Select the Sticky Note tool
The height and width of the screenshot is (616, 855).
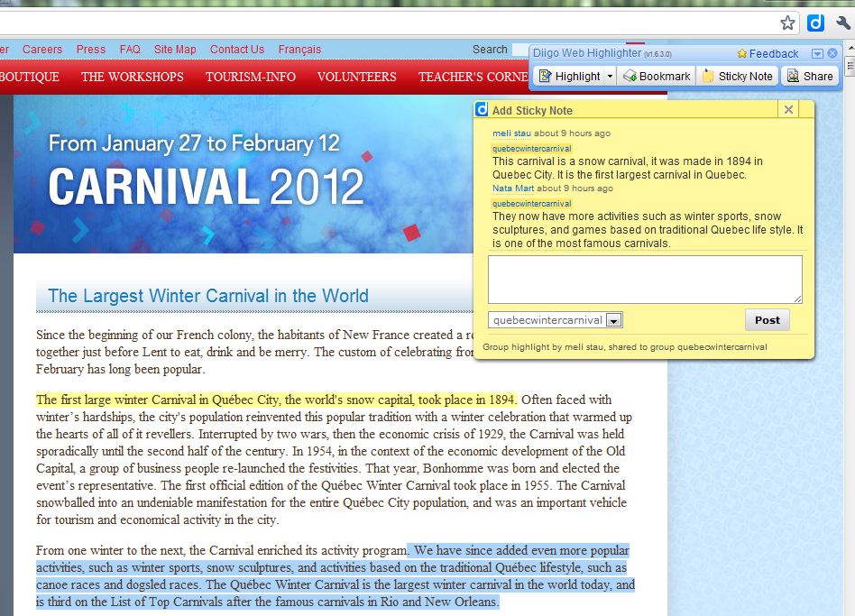pos(737,77)
